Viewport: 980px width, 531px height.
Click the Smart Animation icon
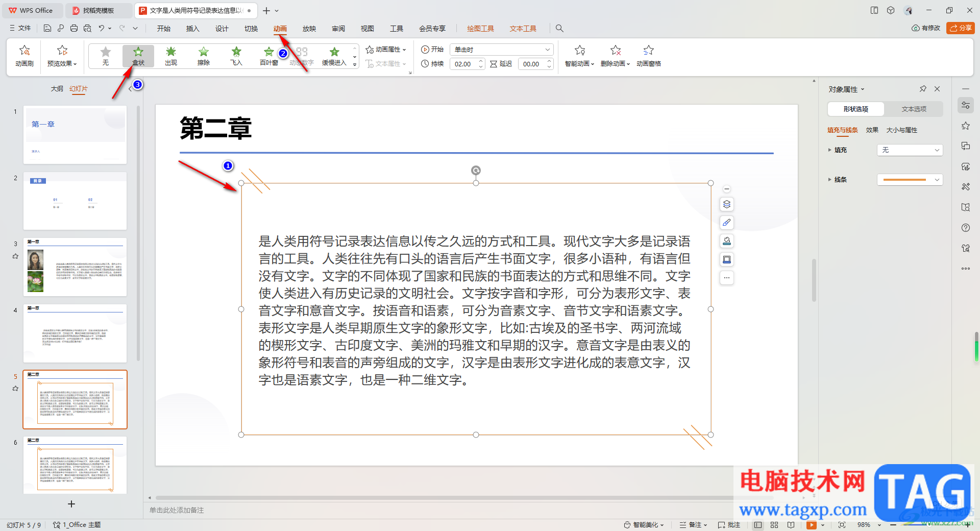pos(579,55)
